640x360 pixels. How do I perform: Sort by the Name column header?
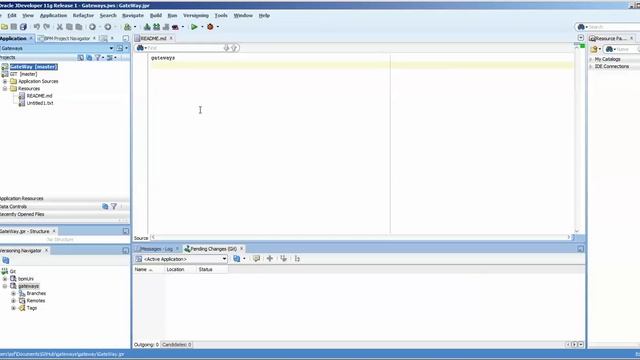point(149,270)
